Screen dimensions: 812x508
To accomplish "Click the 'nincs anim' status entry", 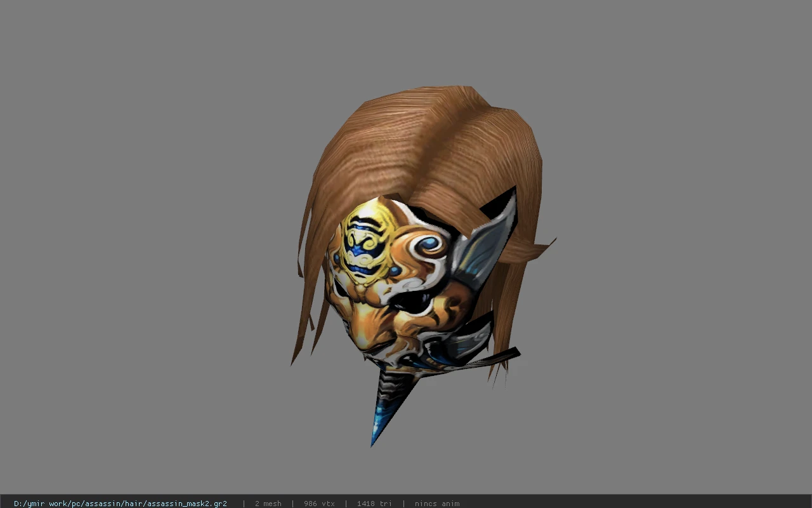I will click(436, 504).
